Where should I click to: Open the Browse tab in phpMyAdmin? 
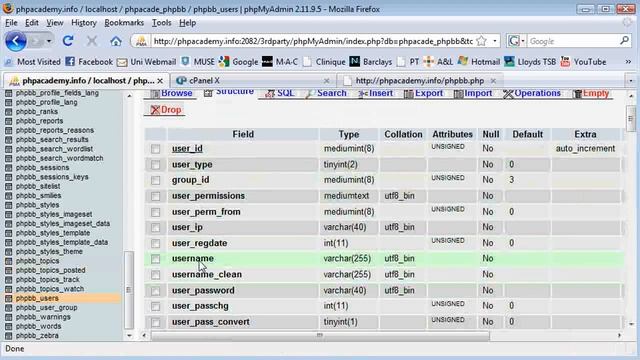click(171, 93)
